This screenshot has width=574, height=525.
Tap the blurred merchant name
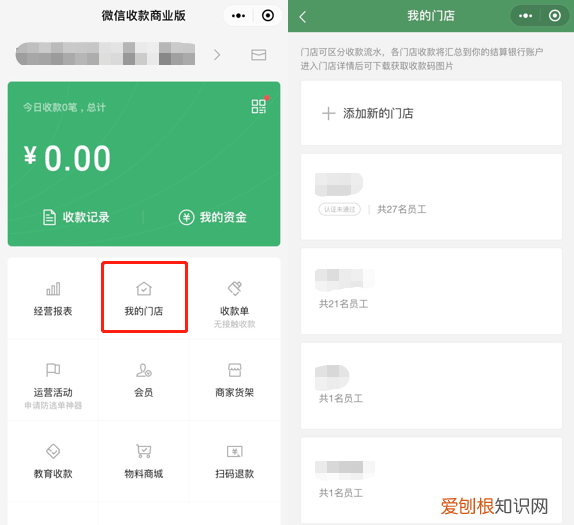click(x=105, y=53)
